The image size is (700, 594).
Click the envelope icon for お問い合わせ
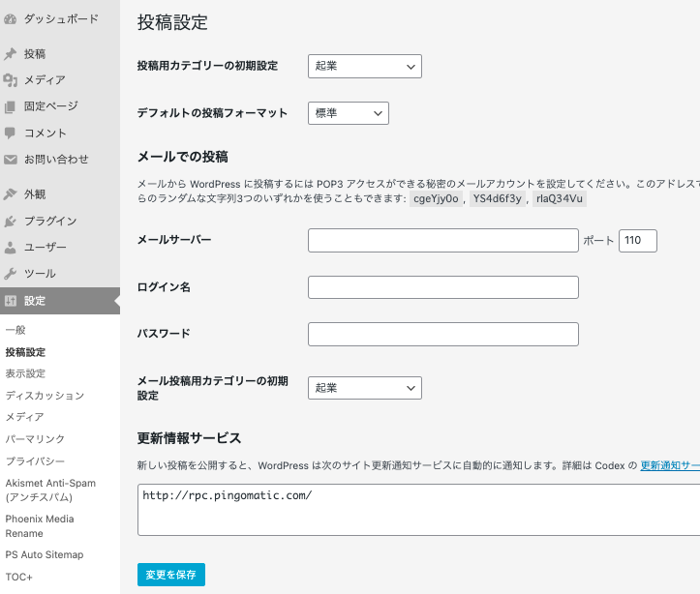pyautogui.click(x=11, y=160)
